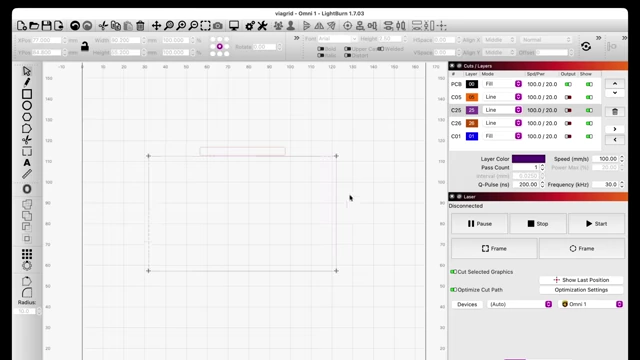Open Mode dropdown for PCB layer

pos(502,84)
